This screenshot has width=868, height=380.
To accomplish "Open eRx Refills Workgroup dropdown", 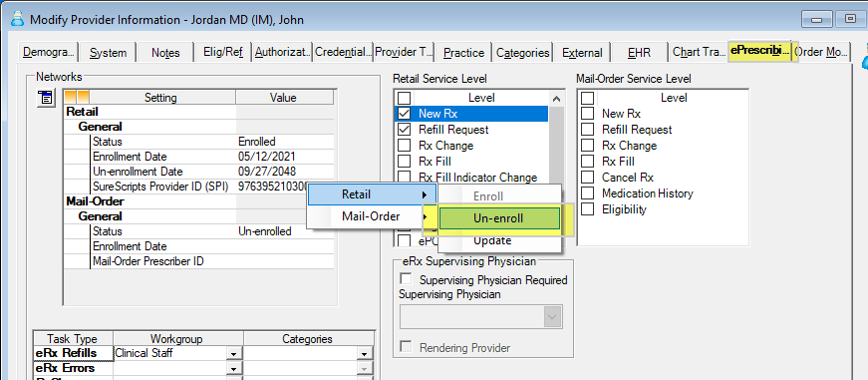I will (234, 354).
